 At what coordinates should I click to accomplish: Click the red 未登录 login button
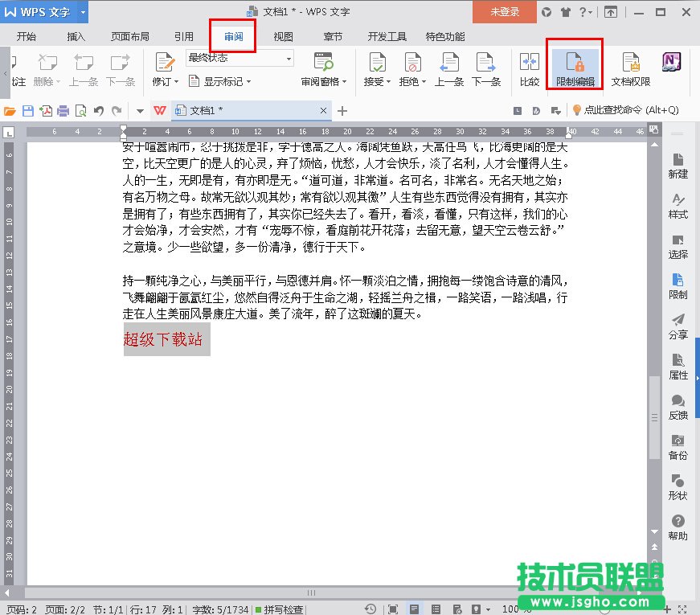click(504, 13)
